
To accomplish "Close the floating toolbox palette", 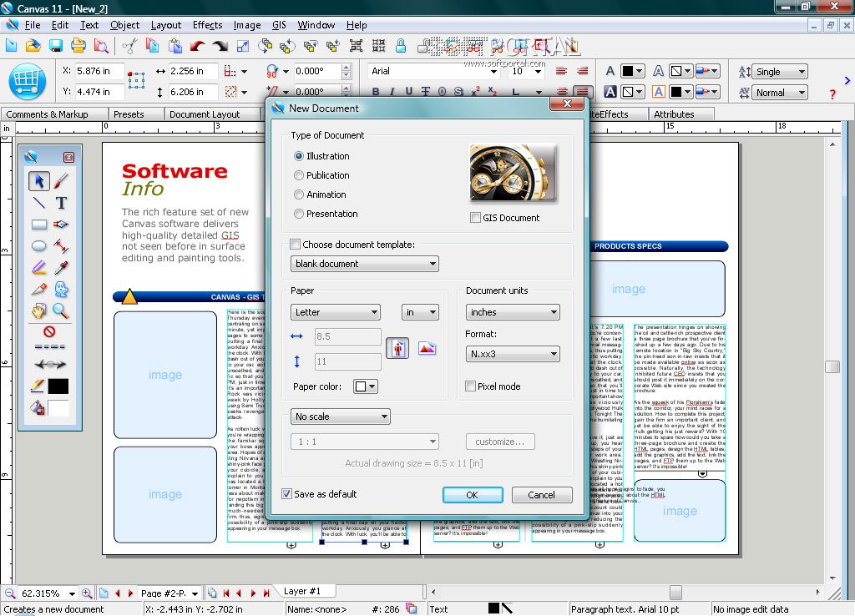I will [x=68, y=158].
